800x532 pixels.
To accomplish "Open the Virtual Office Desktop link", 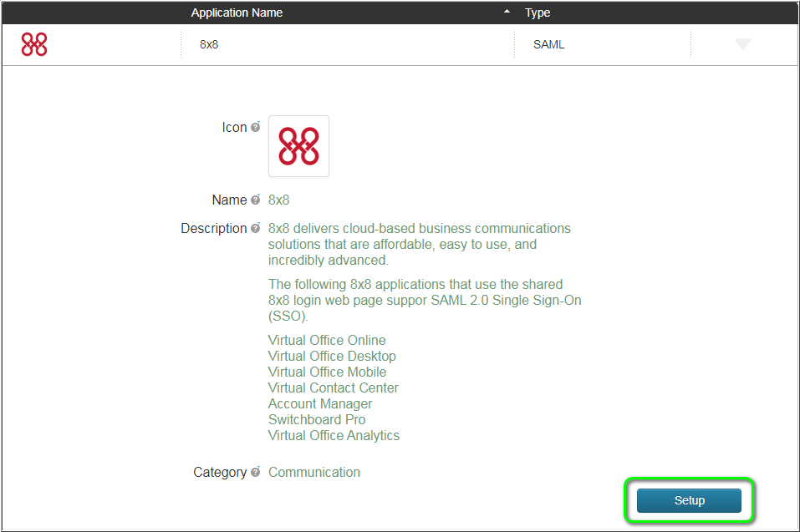I will (332, 356).
